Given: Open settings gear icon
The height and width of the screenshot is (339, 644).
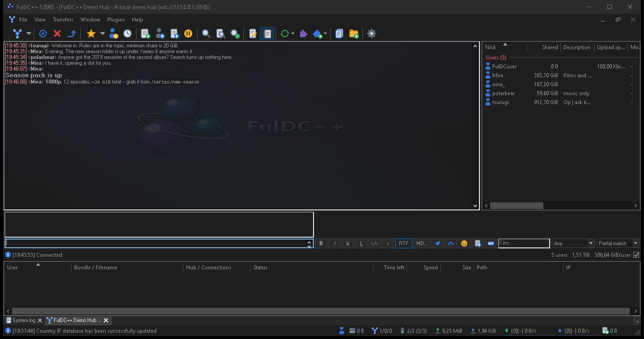Looking at the screenshot, I should click(372, 33).
